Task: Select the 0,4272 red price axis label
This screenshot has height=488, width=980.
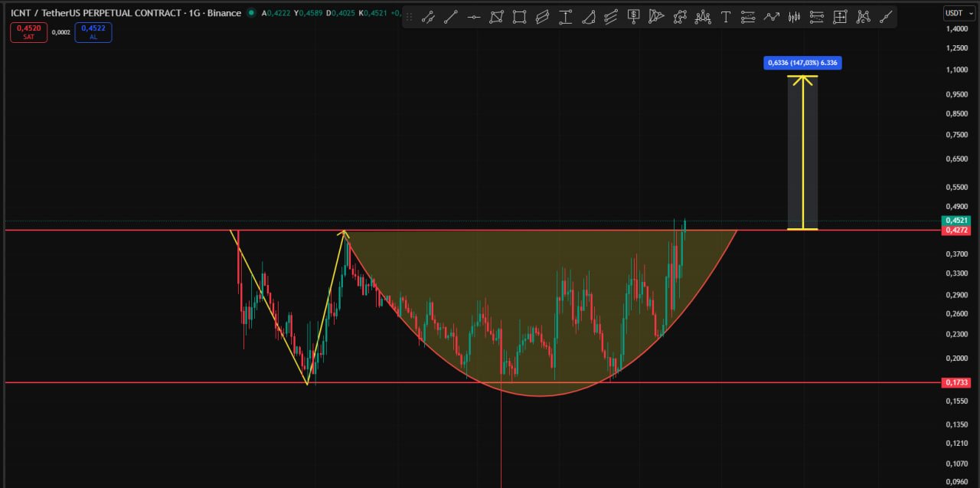Action: coord(957,230)
